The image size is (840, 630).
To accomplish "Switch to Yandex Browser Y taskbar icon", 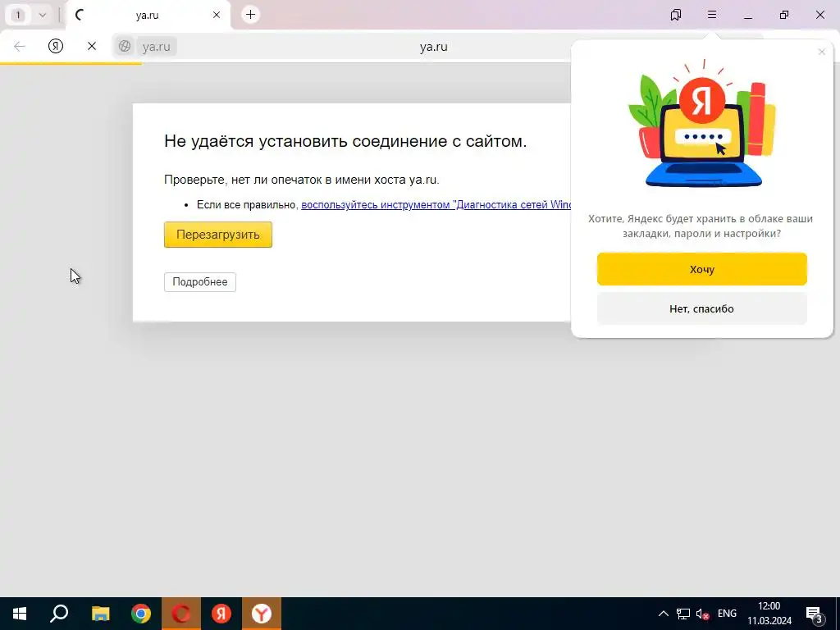I will click(x=262, y=614).
